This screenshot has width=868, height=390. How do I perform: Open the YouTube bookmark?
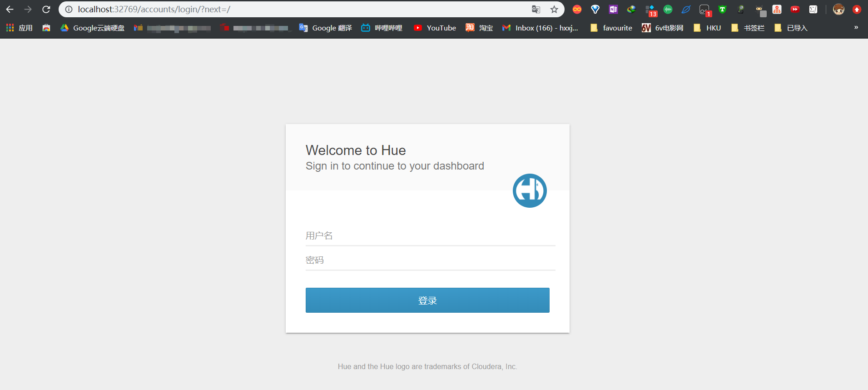435,28
